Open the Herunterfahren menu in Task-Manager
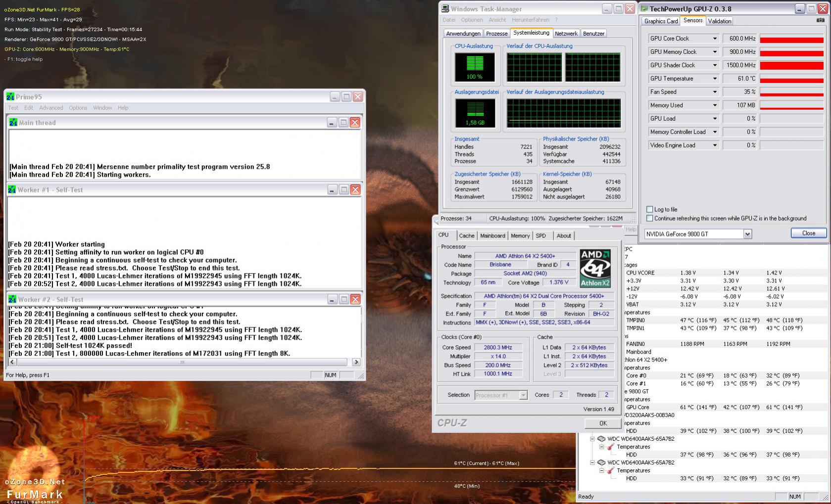Screen dimensions: 831x504 [531, 20]
